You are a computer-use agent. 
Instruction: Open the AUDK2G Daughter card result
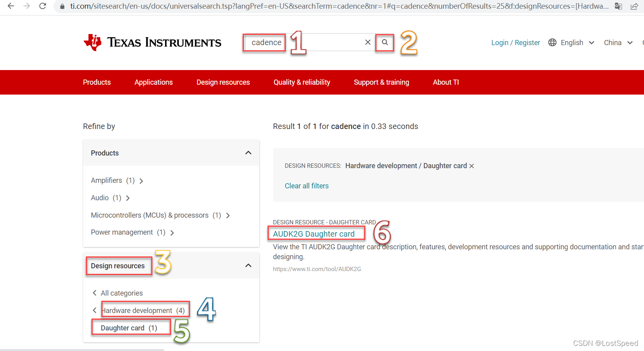click(313, 234)
